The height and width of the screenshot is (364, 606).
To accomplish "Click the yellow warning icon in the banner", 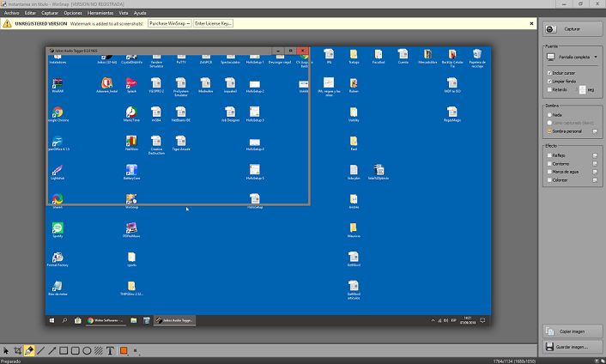I will (x=7, y=23).
